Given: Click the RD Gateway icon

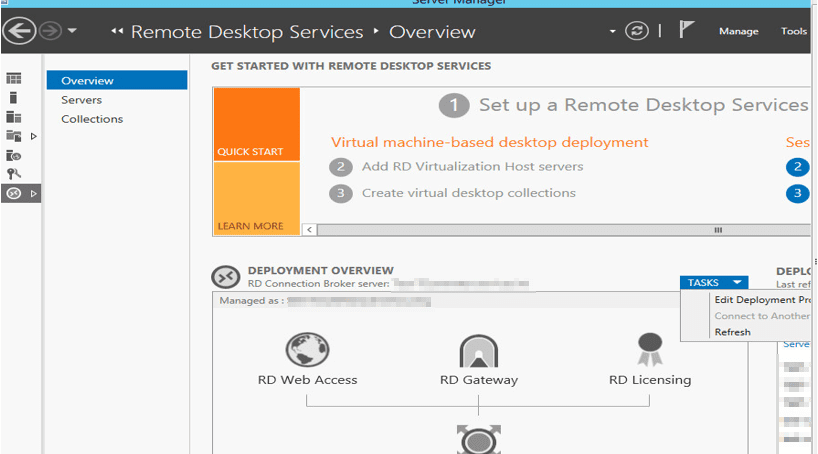Looking at the screenshot, I should click(x=479, y=351).
